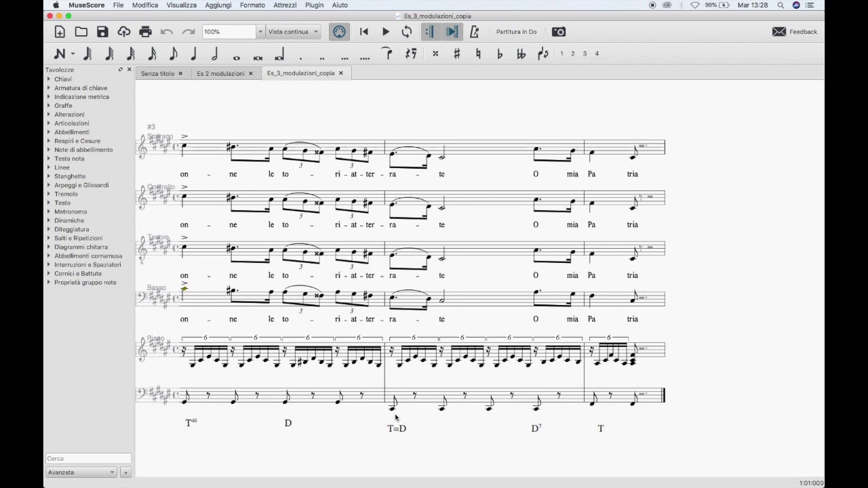Image resolution: width=868 pixels, height=488 pixels.
Task: Open the image capture camera tool
Action: [x=559, y=32]
